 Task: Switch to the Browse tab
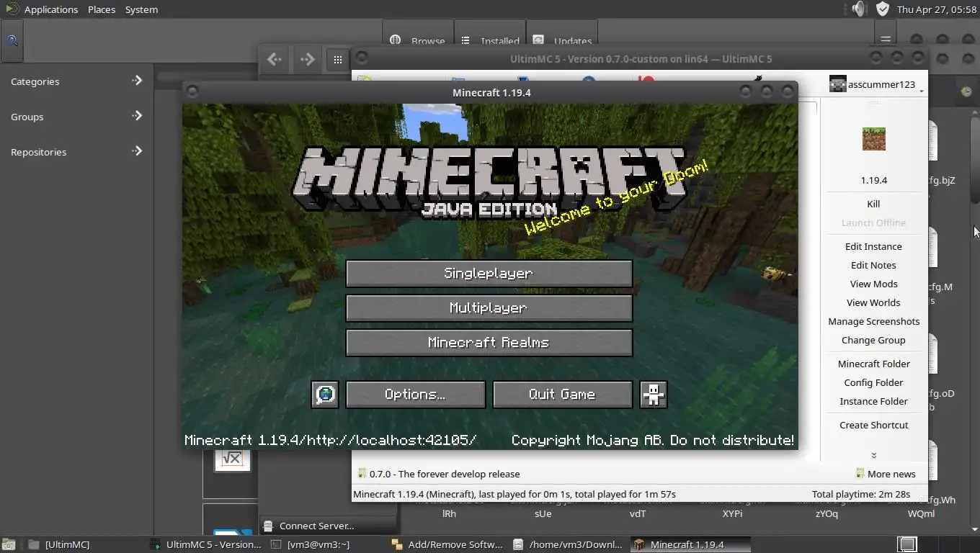418,41
